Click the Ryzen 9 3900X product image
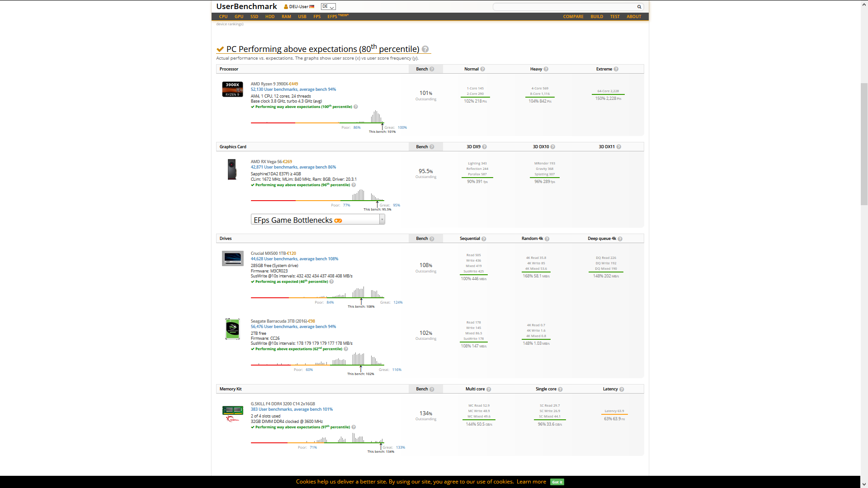The height and width of the screenshot is (488, 868). pyautogui.click(x=232, y=89)
